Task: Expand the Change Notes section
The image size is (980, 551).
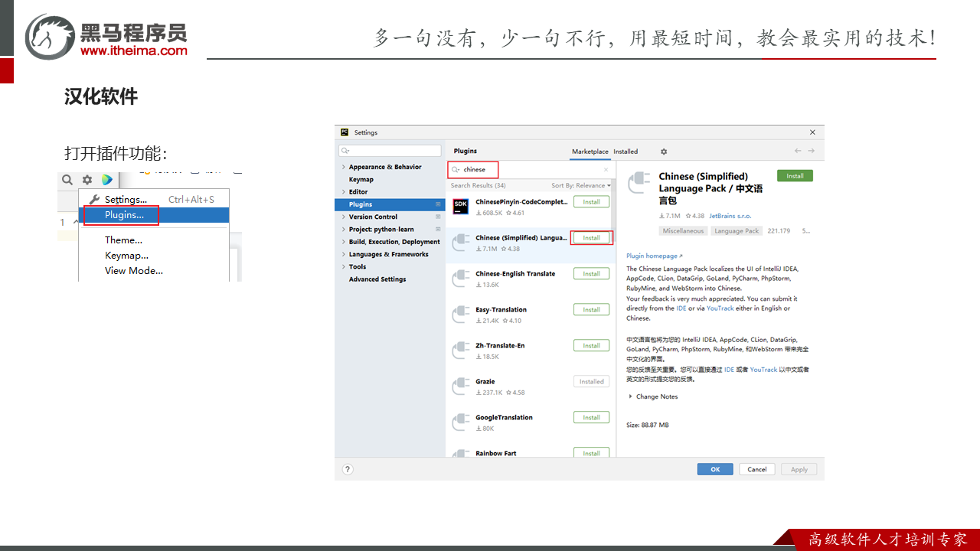Action: [x=631, y=396]
